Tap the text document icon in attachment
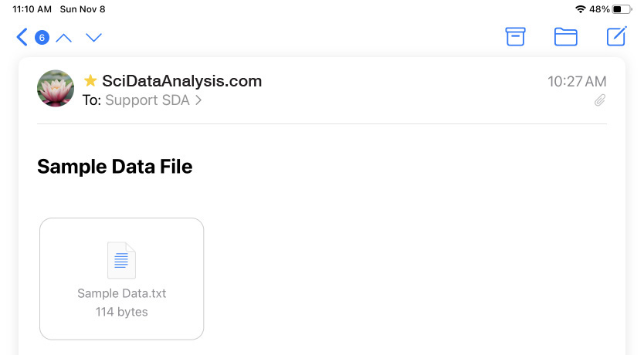Image resolution: width=644 pixels, height=355 pixels. click(121, 260)
